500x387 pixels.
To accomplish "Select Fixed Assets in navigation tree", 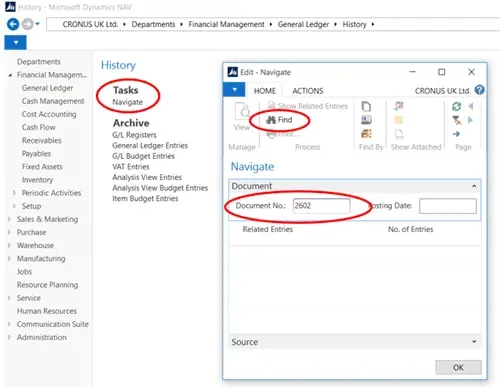I will click(42, 167).
